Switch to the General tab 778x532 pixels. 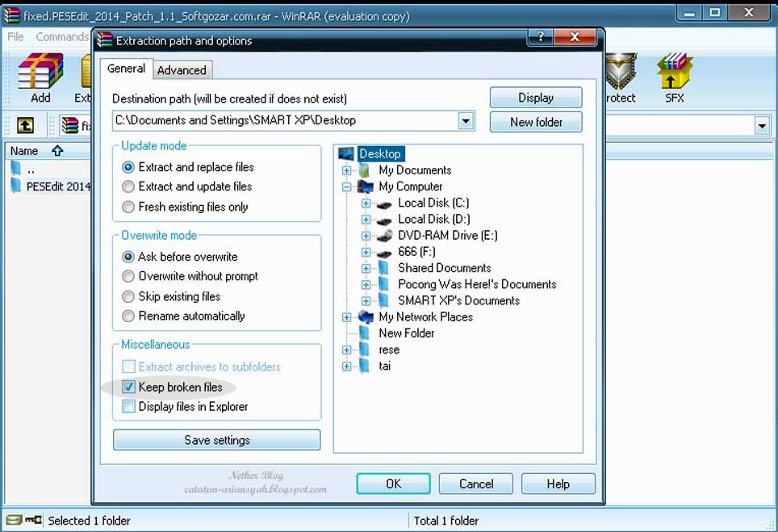pos(126,69)
